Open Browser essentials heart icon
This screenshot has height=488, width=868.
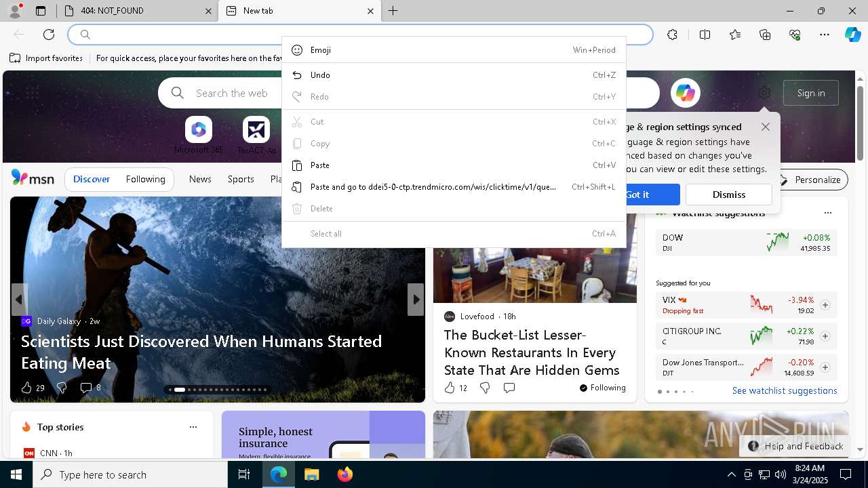pos(795,35)
